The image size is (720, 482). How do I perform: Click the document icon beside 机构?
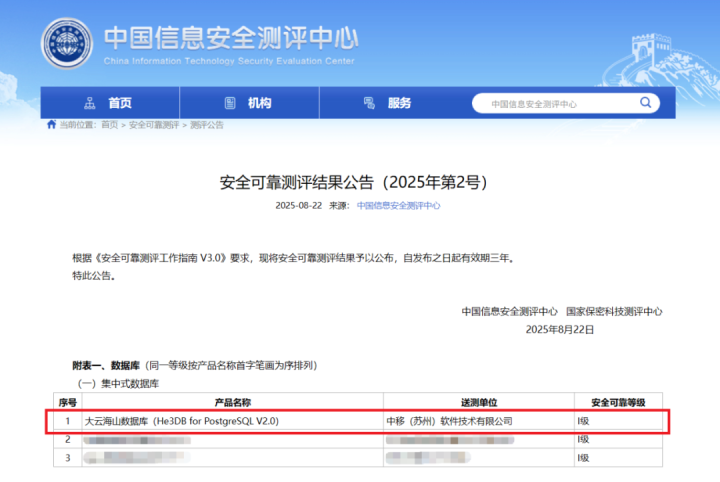(230, 103)
